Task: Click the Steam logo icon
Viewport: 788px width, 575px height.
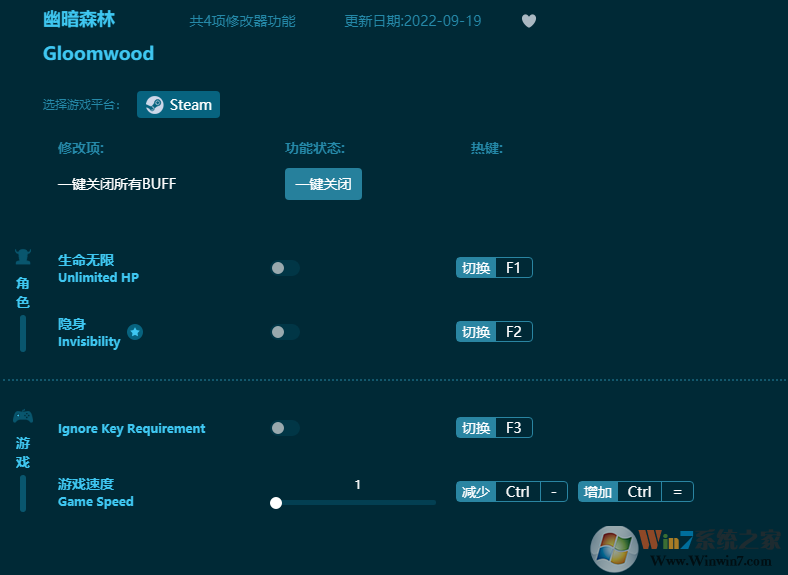Action: click(154, 105)
